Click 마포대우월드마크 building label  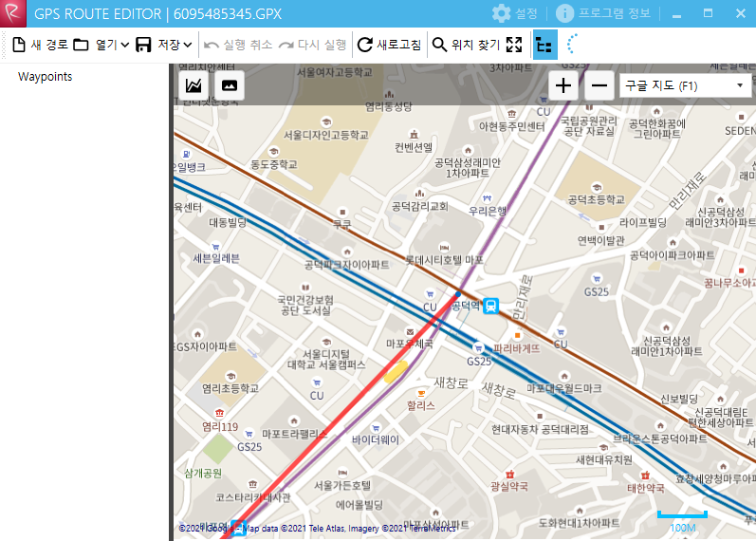pyautogui.click(x=563, y=388)
